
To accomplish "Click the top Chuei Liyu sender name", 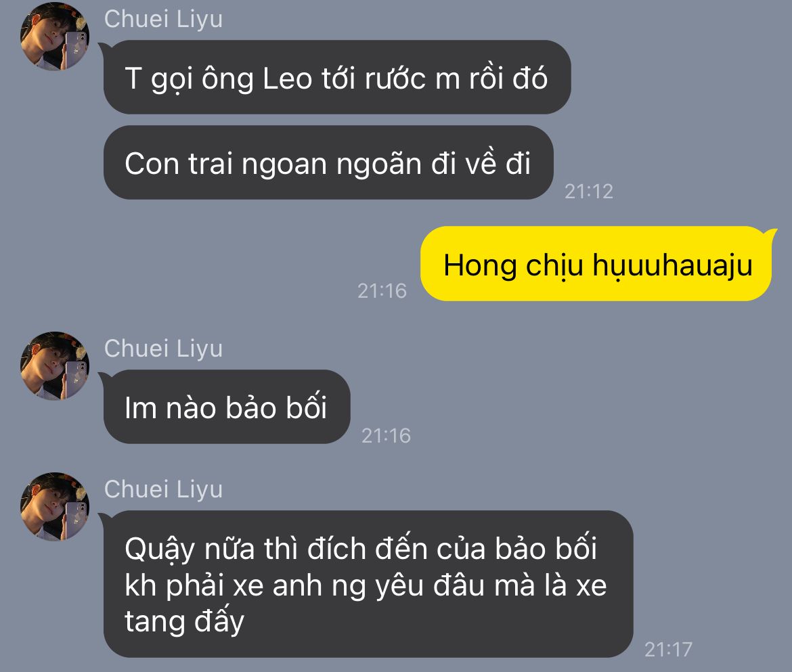I will click(x=163, y=19).
